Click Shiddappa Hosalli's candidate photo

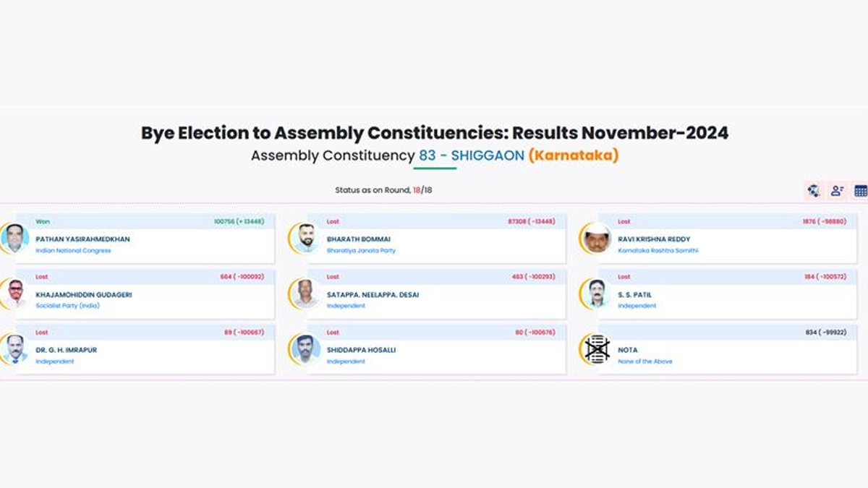click(x=306, y=349)
